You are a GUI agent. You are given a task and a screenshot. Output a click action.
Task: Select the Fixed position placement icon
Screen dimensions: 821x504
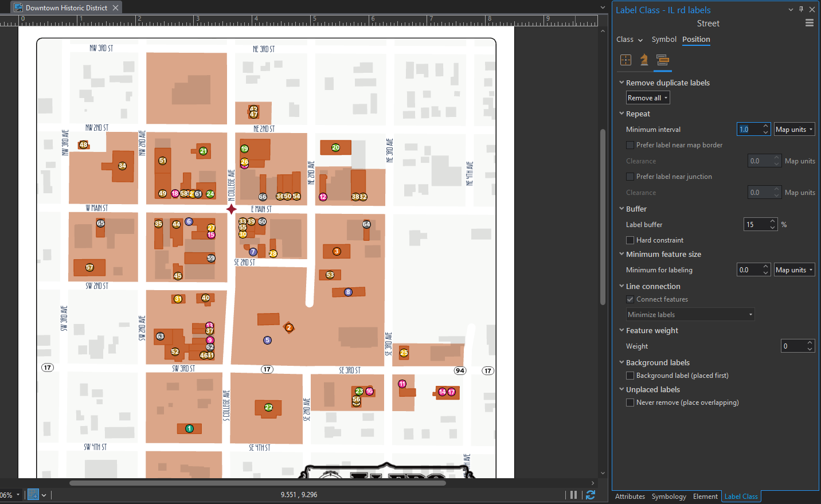tap(625, 60)
